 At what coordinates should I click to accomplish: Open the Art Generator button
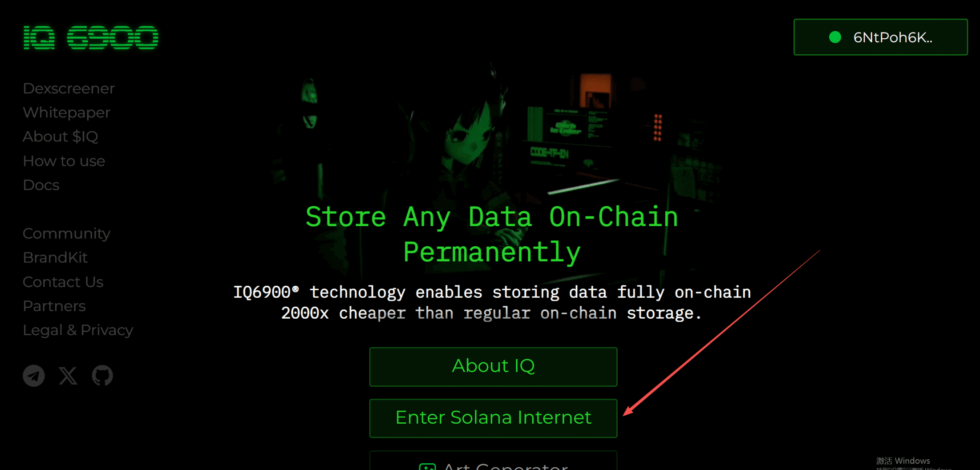493,461
